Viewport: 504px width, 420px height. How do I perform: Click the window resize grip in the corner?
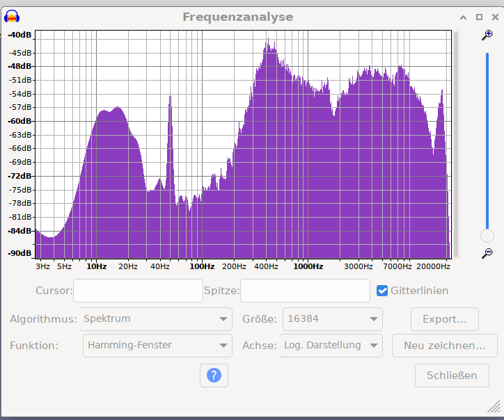[x=494, y=406]
